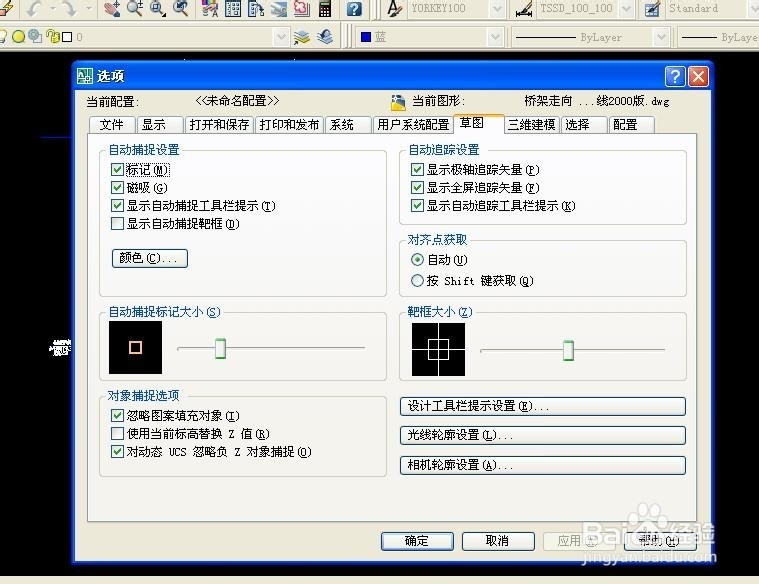
Task: Click the 取消 button
Action: (498, 541)
